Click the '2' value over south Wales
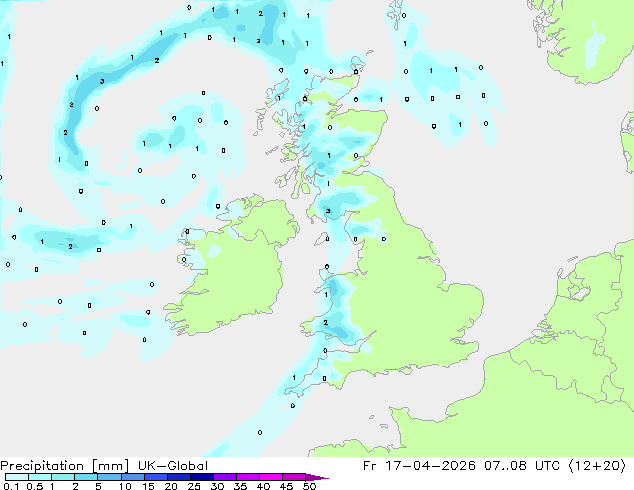 (x=326, y=322)
